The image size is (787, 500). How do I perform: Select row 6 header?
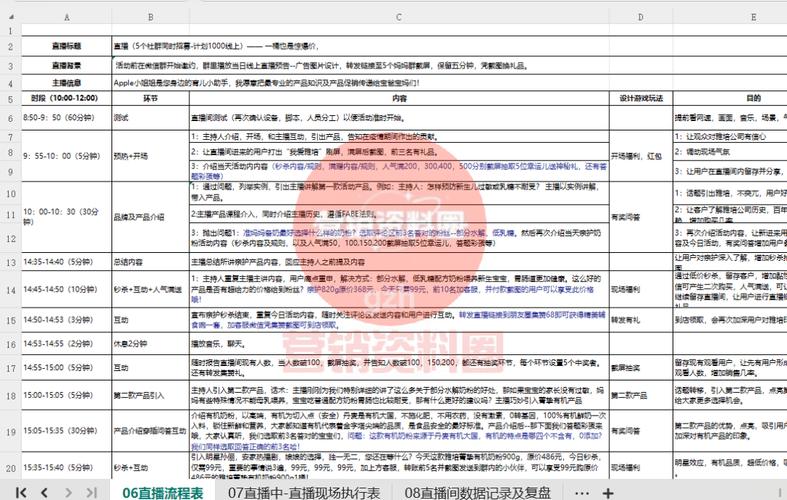(11, 118)
